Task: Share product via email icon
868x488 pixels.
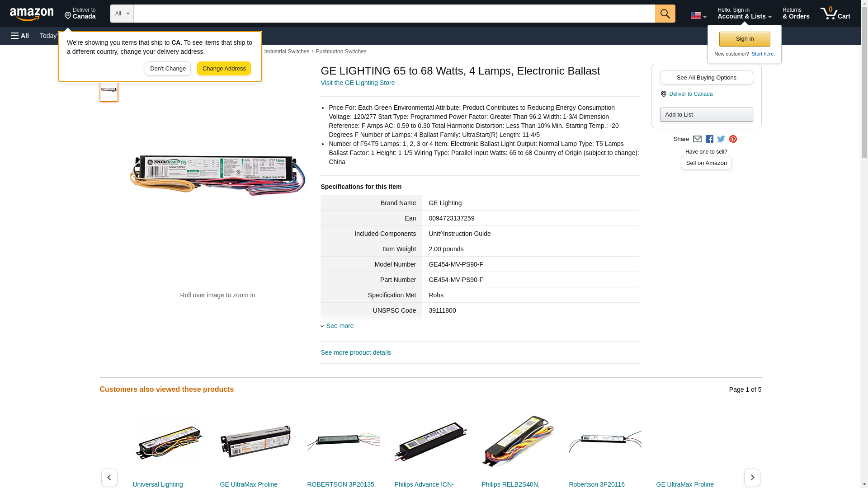Action: [697, 139]
